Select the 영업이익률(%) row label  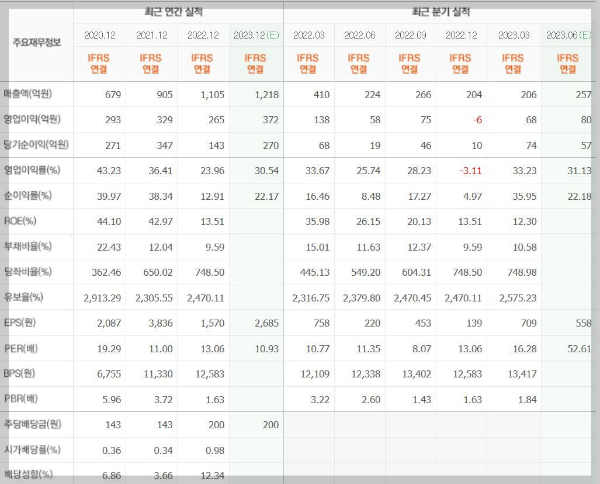click(32, 170)
